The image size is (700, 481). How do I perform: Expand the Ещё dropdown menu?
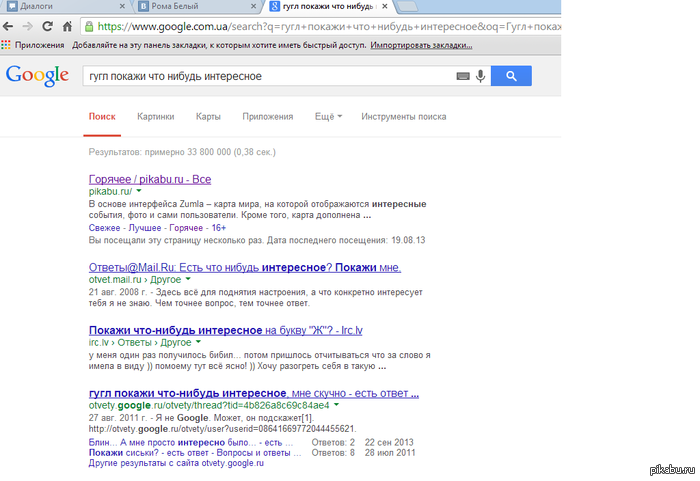point(328,116)
